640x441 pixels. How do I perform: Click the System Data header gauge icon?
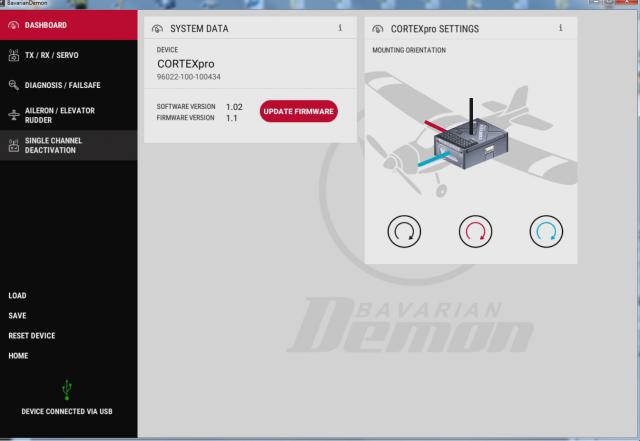[157, 29]
